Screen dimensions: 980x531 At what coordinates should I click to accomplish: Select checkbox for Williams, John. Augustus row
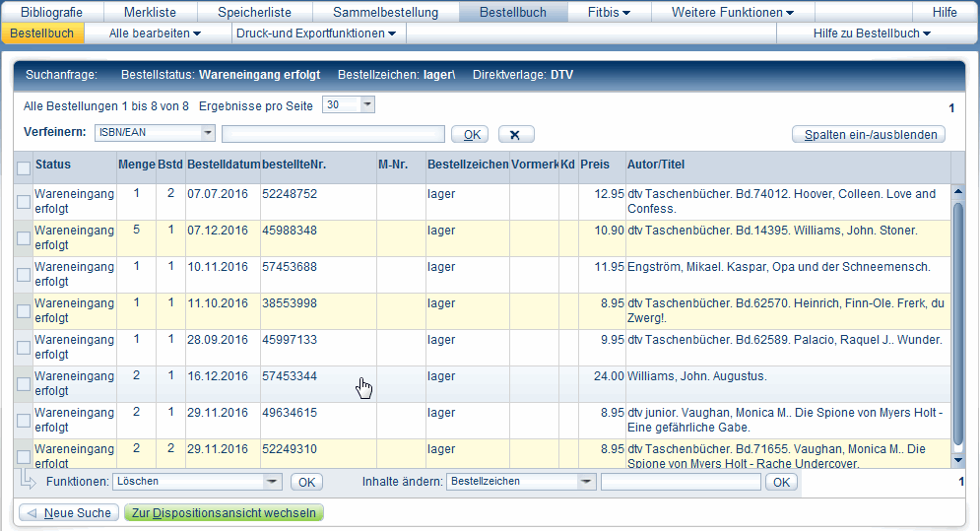point(24,384)
